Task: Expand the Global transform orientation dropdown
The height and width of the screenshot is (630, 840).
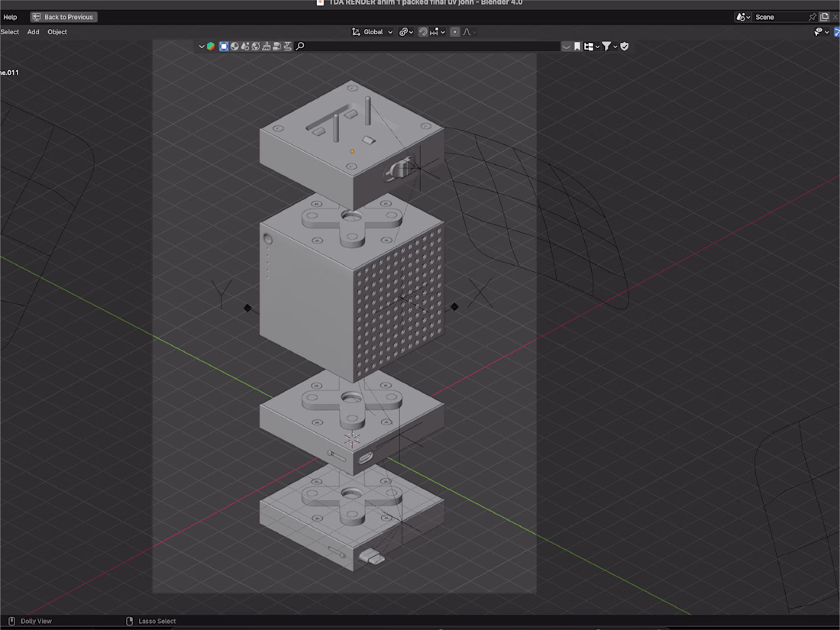Action: [x=373, y=32]
